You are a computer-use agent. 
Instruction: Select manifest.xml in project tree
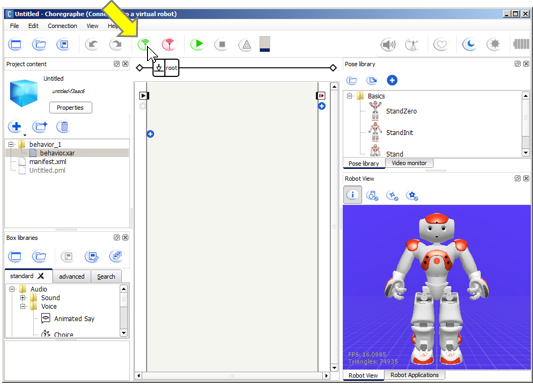click(47, 162)
